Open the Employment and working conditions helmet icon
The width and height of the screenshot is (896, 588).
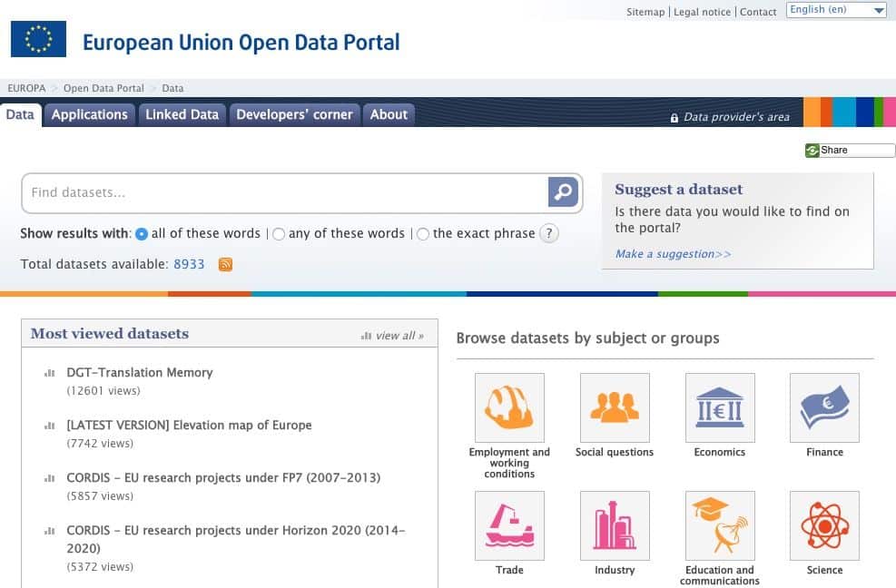509,407
